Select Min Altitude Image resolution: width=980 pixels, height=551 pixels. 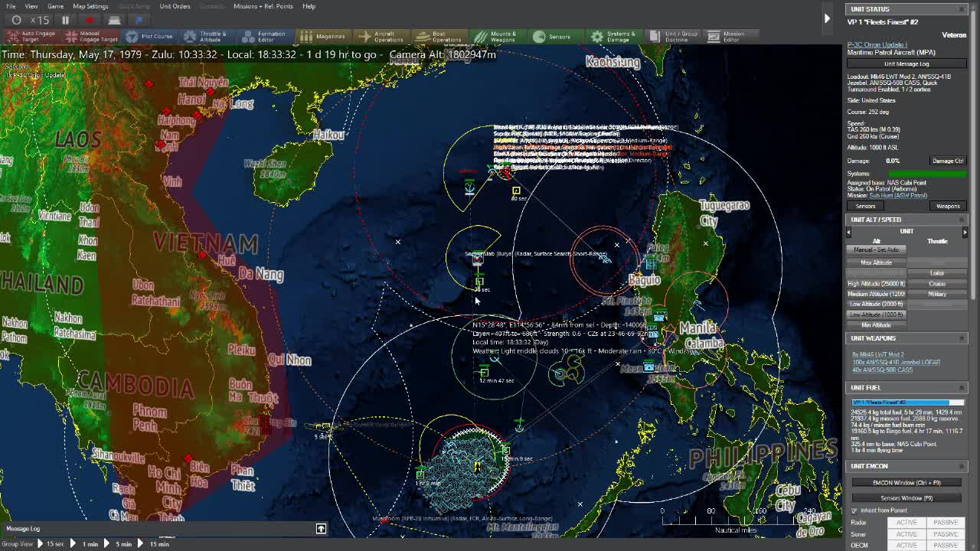click(x=877, y=325)
